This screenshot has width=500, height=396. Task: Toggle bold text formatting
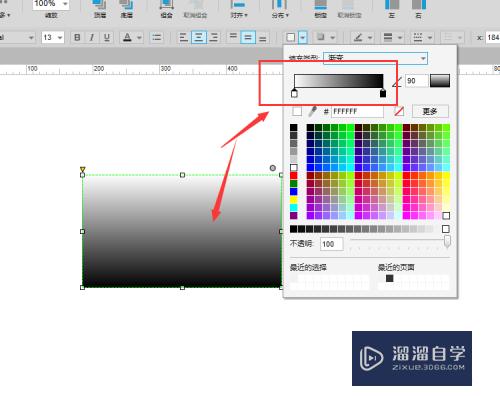click(x=77, y=37)
